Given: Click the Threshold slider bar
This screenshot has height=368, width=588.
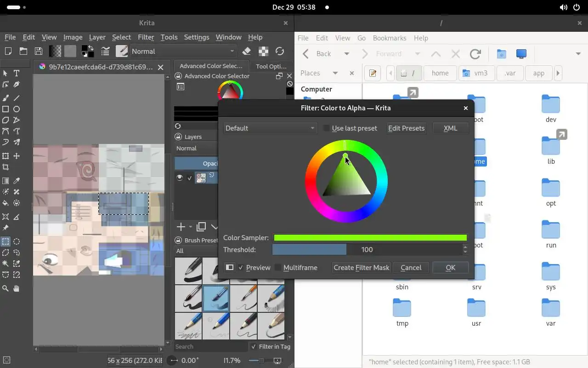Looking at the screenshot, I should (x=367, y=249).
